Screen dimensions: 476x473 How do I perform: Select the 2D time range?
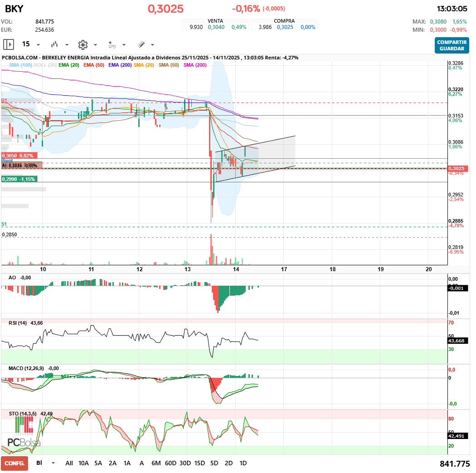pos(228,463)
